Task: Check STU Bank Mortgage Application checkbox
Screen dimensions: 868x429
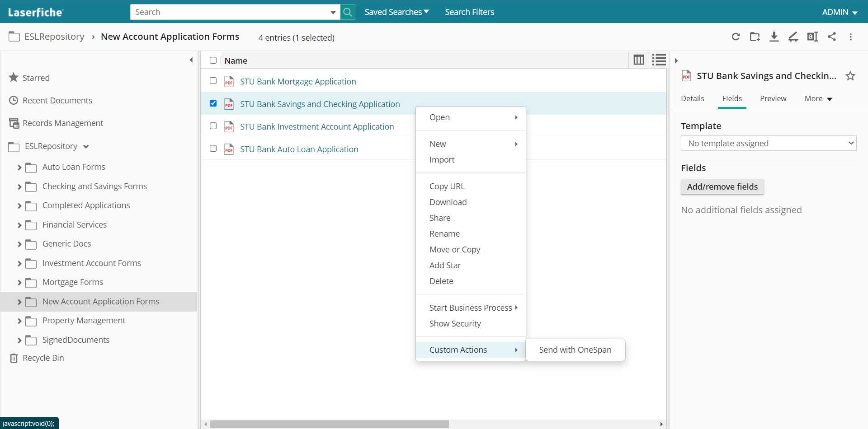Action: point(213,81)
